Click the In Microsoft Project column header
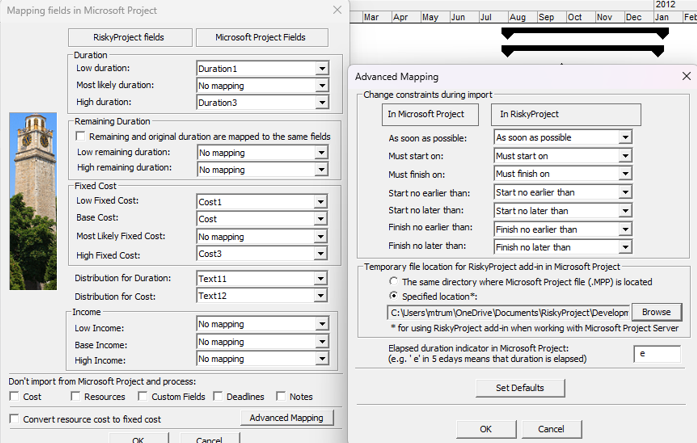 (x=430, y=114)
